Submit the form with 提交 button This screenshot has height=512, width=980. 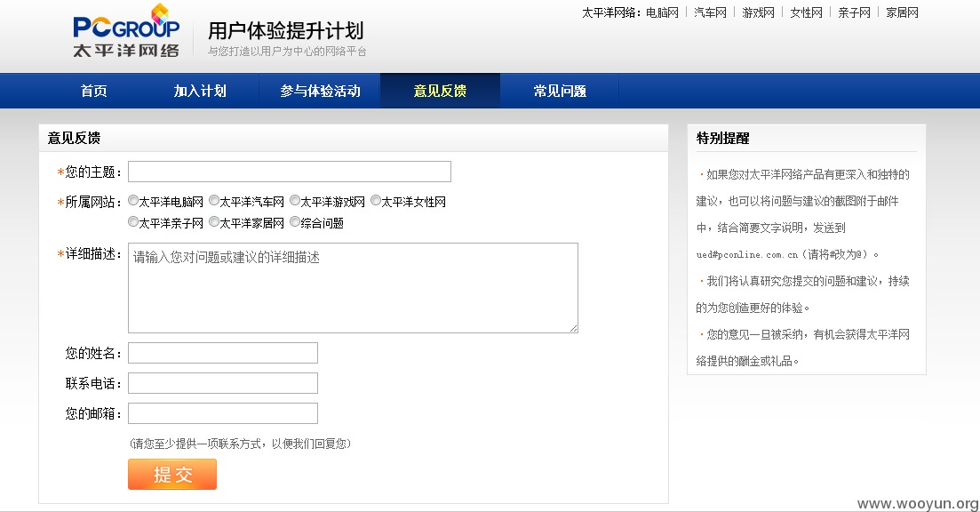172,475
